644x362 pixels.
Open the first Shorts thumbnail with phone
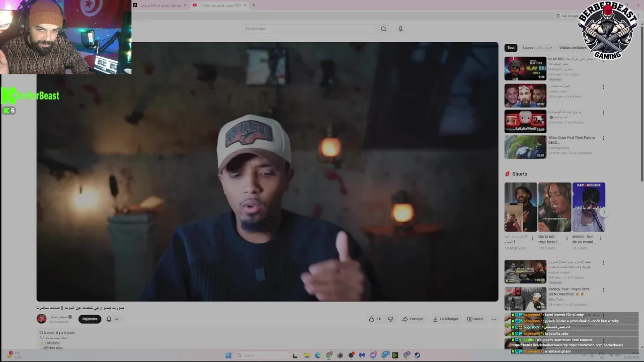click(521, 207)
